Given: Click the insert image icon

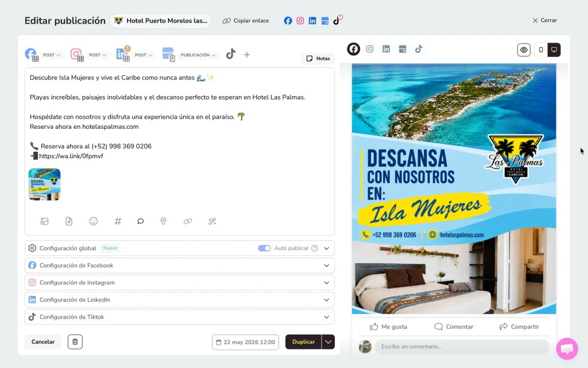Looking at the screenshot, I should pyautogui.click(x=45, y=221).
